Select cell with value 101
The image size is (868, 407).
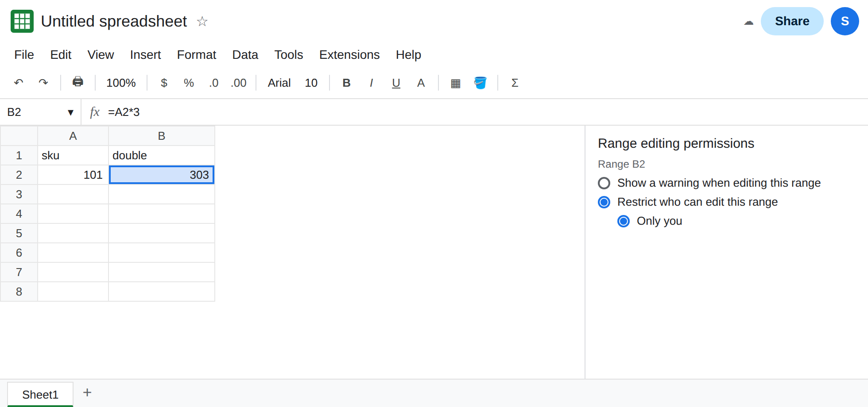coord(73,175)
